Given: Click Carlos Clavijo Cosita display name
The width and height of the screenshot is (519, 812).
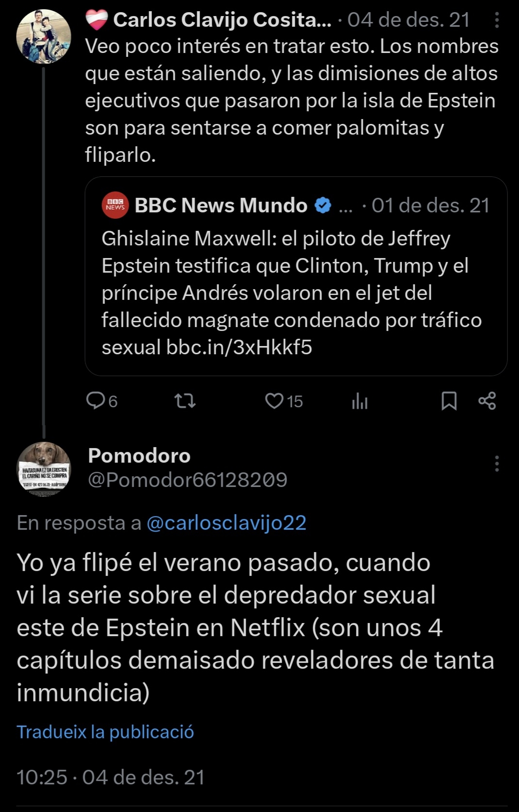Looking at the screenshot, I should [222, 20].
